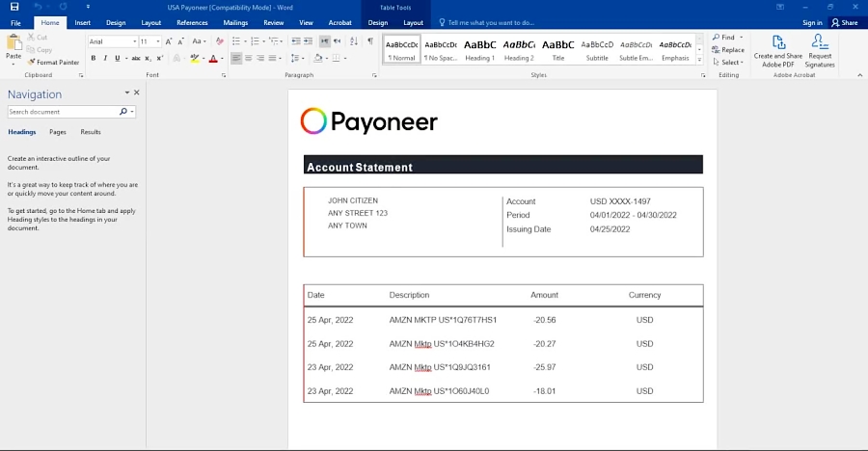Decrease paragraph indent

coord(296,41)
